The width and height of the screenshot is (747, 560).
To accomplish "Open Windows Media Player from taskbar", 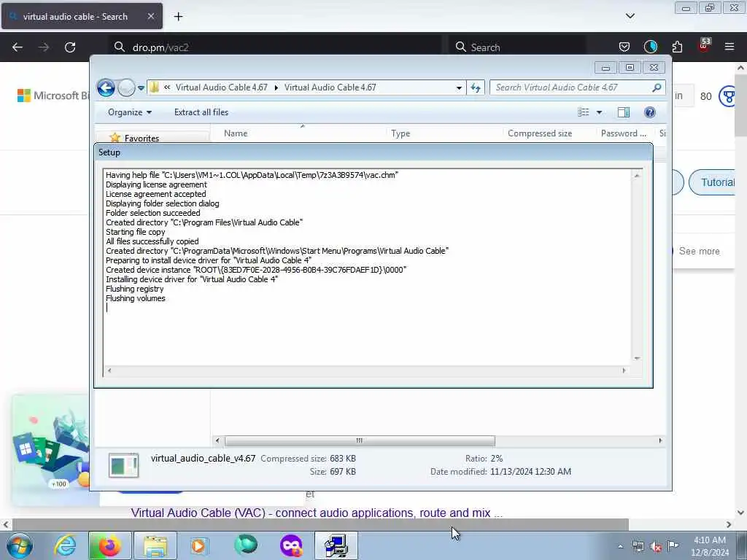I will coord(199,545).
